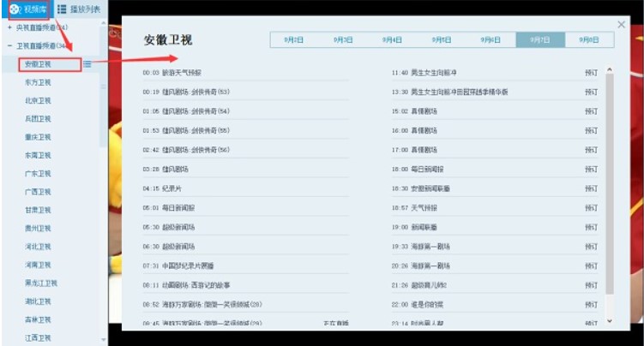Click 预订 for the 16:00 program
Viewport: 644px width, 346px height.
pyautogui.click(x=591, y=130)
